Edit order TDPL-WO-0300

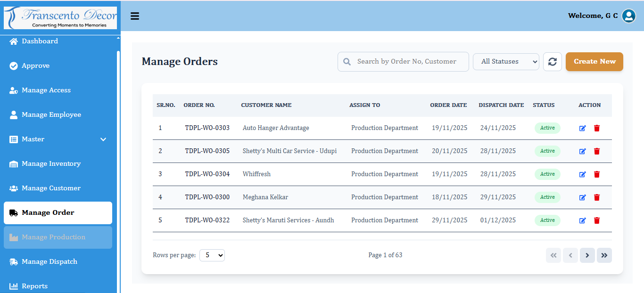[x=582, y=197]
